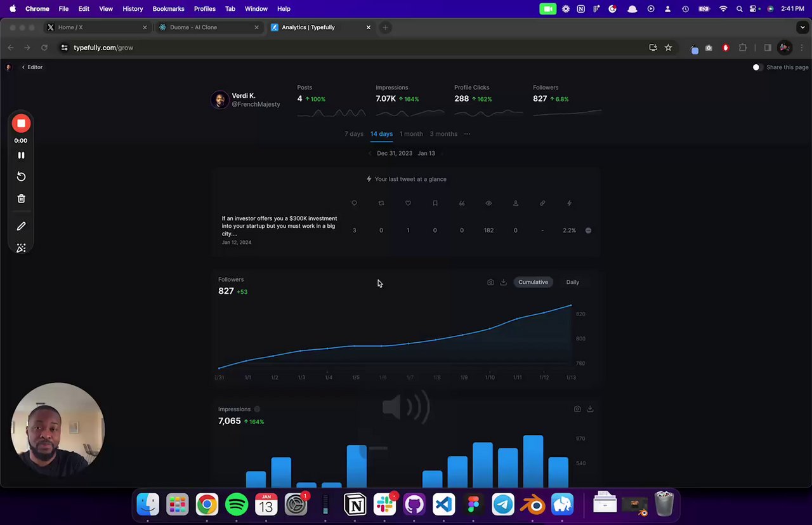This screenshot has width=812, height=525.
Task: Stop the screen recording with the red button
Action: tap(21, 123)
